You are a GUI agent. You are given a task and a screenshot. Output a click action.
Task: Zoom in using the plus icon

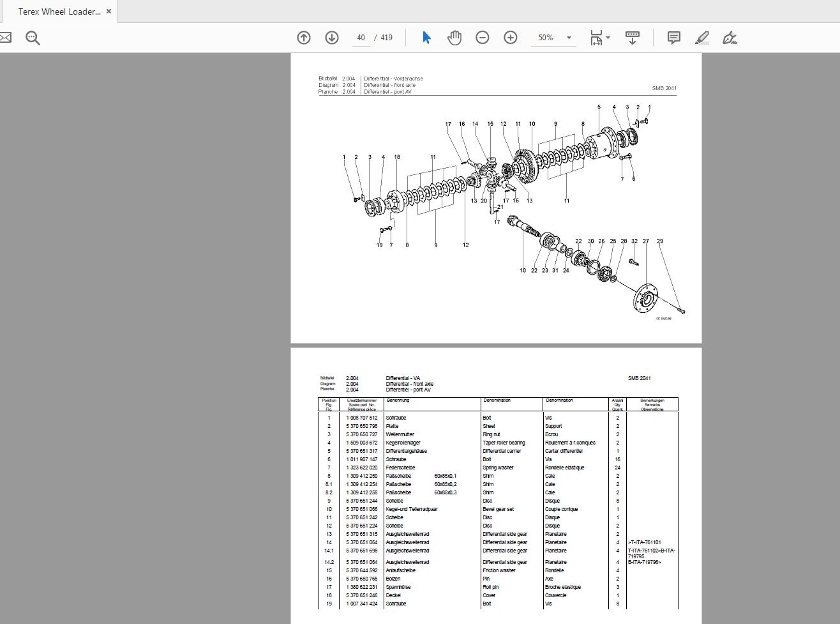tap(510, 38)
